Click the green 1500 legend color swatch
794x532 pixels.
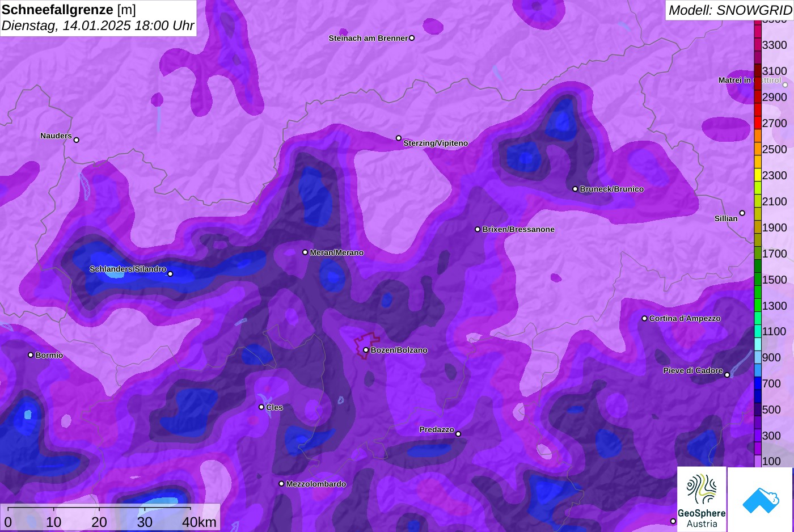pyautogui.click(x=758, y=280)
